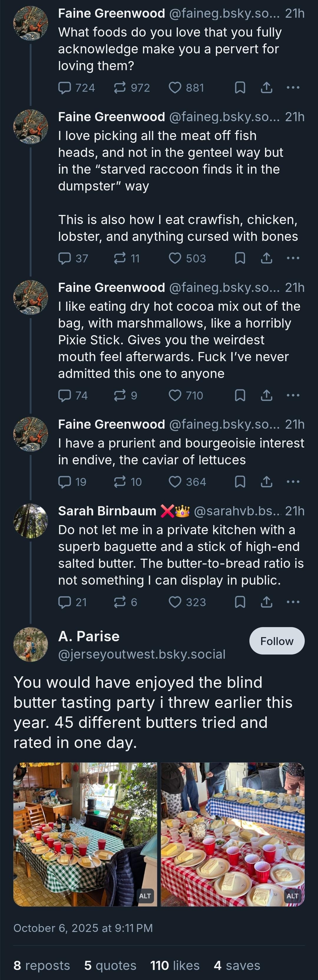View the 110 likes list

(175, 966)
